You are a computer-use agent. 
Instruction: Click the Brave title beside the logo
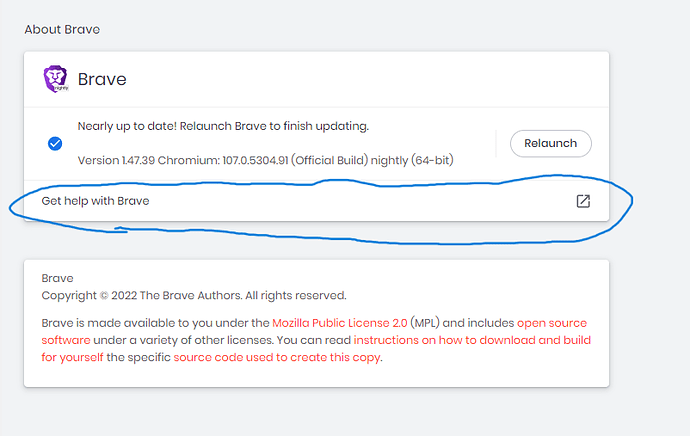[x=102, y=79]
